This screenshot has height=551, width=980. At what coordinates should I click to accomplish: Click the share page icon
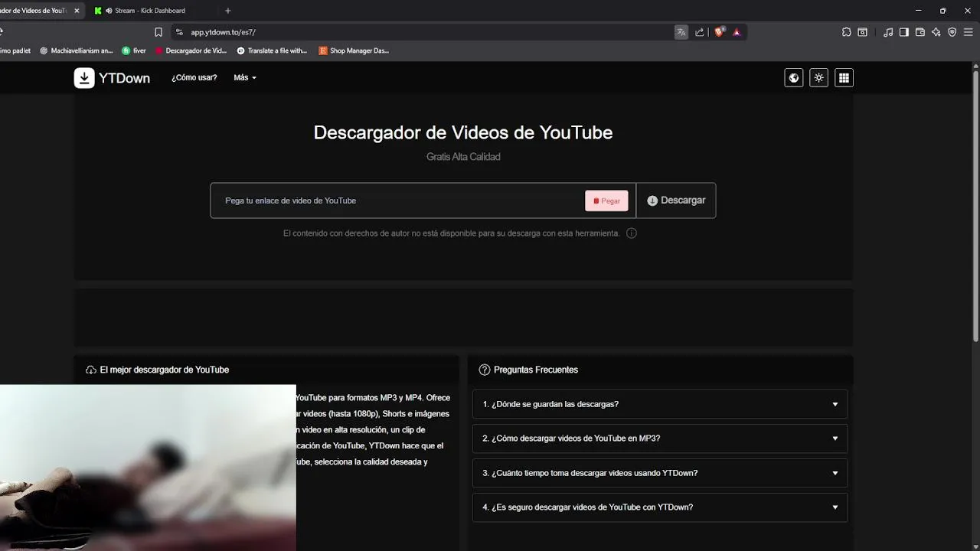pos(700,32)
